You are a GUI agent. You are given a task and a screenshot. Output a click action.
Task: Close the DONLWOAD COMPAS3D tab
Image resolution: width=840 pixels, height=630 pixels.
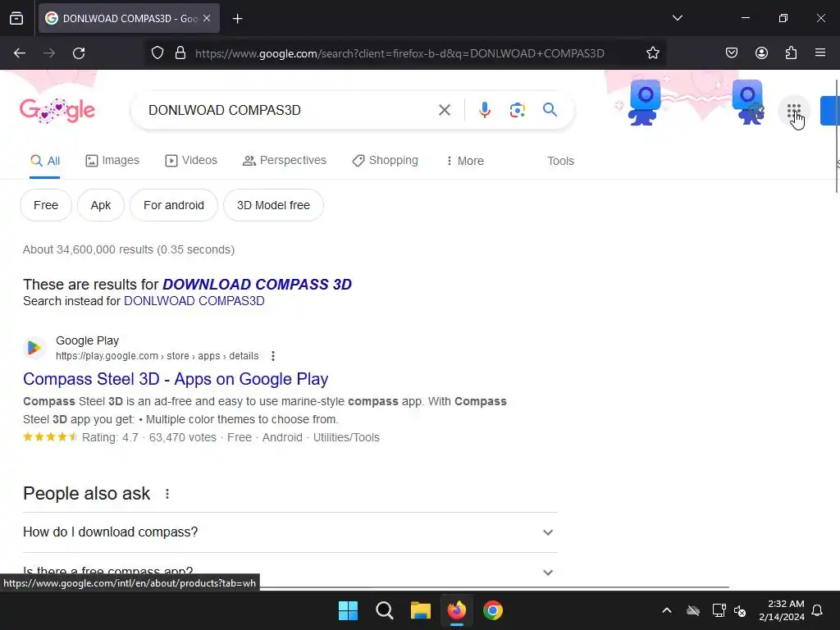(207, 18)
